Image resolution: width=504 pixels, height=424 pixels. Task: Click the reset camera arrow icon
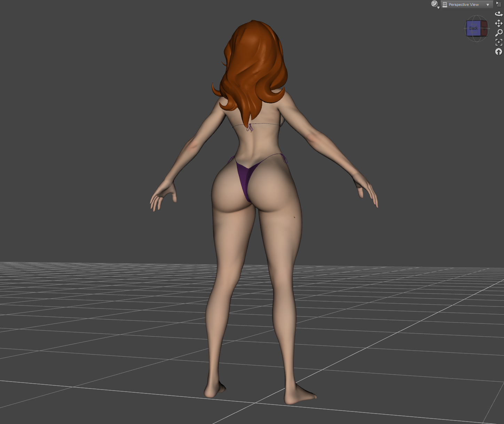[x=499, y=52]
